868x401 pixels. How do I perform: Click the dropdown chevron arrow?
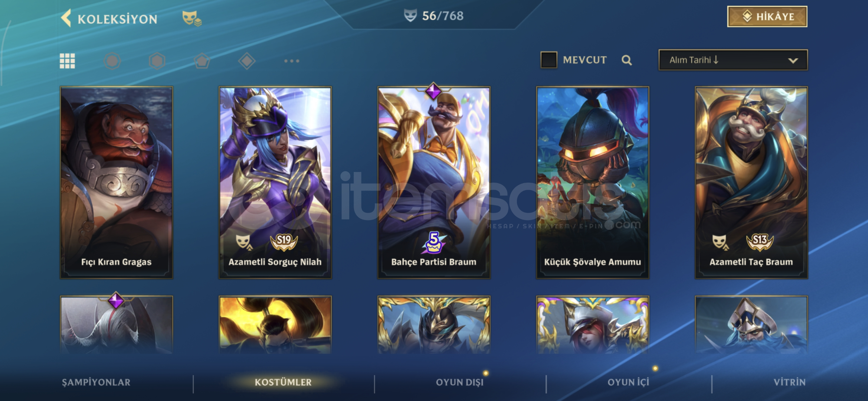(x=793, y=61)
